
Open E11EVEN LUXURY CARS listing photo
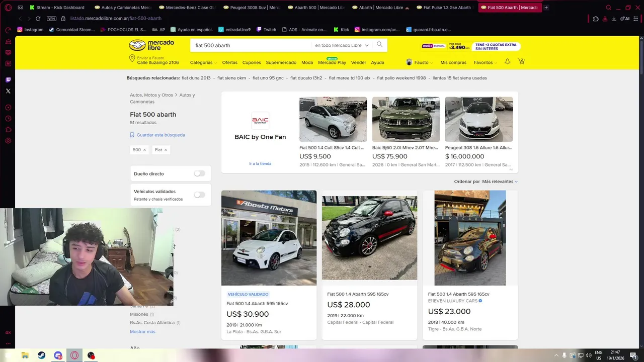click(x=470, y=238)
